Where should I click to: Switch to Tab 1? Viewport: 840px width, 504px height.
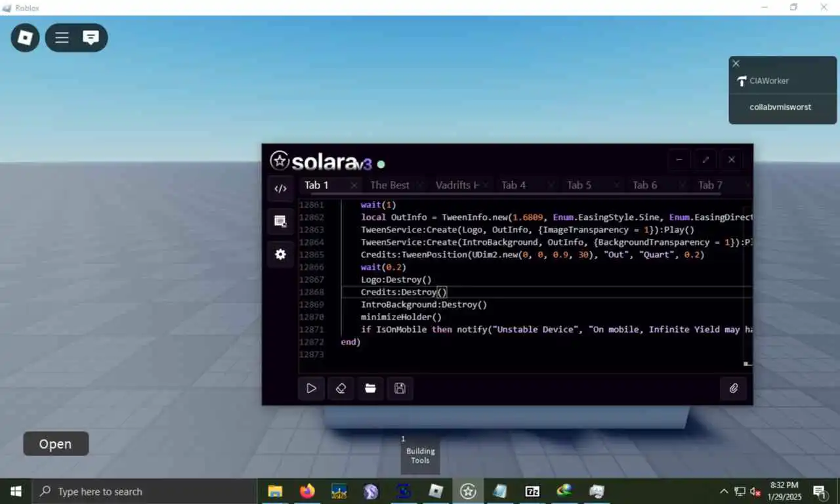click(x=316, y=186)
